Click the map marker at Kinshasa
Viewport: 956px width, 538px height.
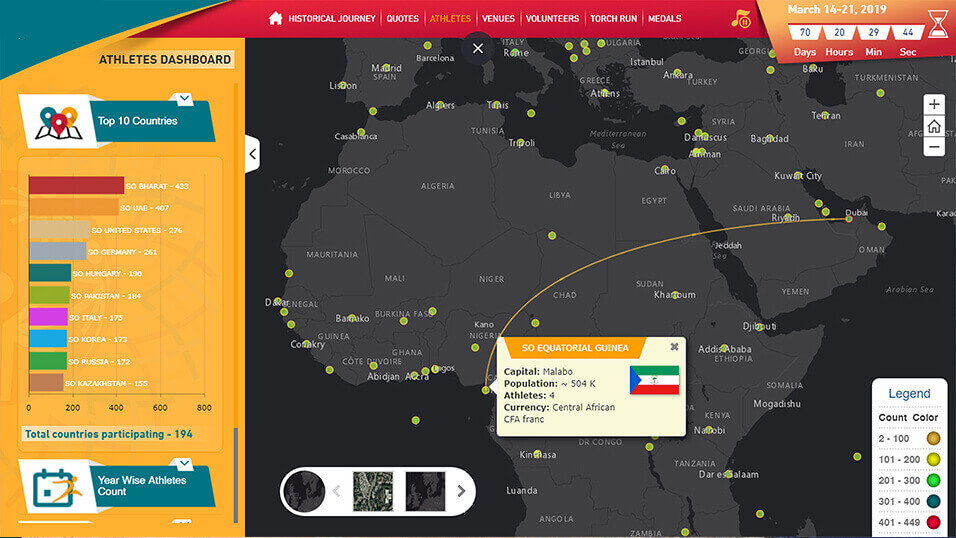click(537, 453)
